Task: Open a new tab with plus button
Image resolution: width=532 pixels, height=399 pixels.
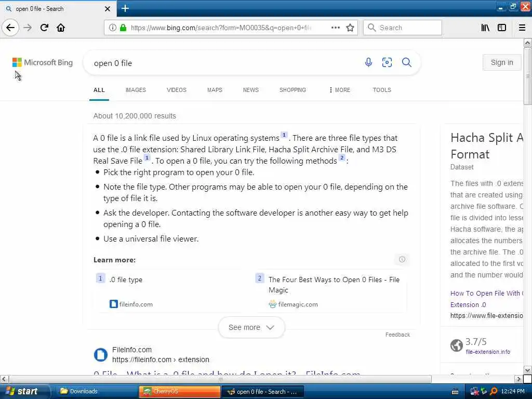Action: point(125,8)
